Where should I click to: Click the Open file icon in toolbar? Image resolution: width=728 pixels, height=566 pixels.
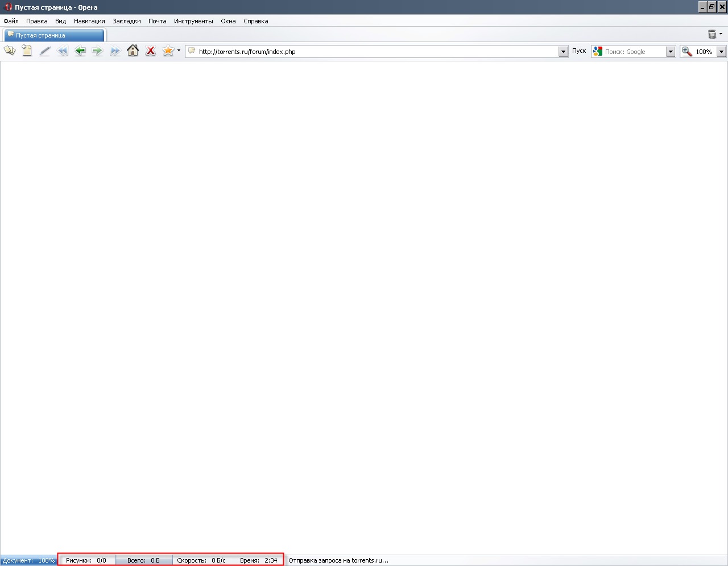click(10, 51)
